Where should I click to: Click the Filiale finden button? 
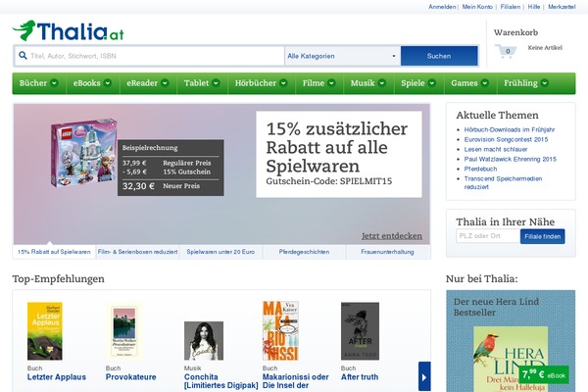(x=542, y=236)
